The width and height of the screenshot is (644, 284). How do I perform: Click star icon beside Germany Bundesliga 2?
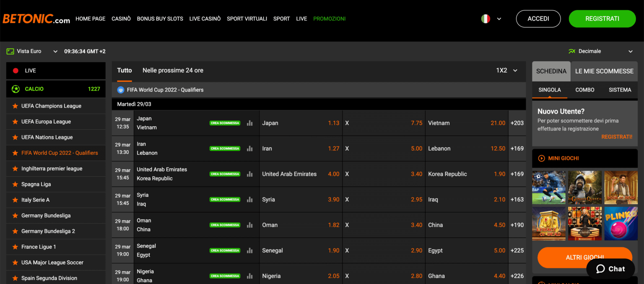(16, 231)
